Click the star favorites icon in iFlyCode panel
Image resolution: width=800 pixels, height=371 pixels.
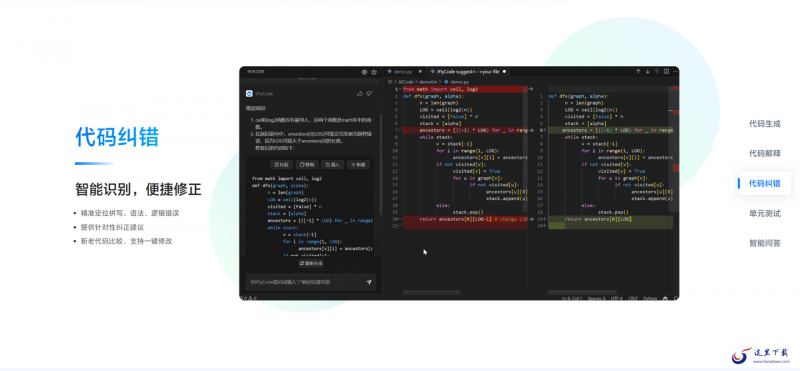coord(374,72)
